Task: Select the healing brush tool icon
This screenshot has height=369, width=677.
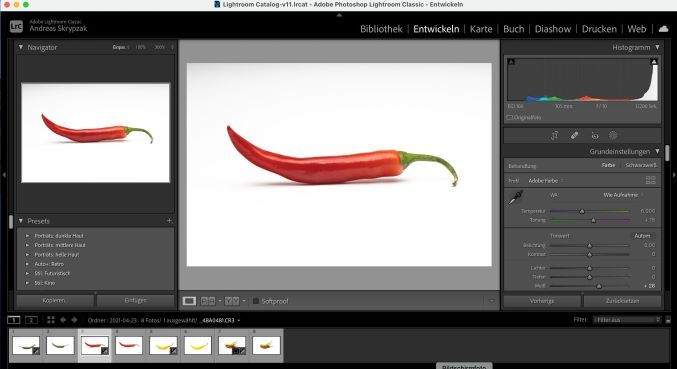Action: coord(574,136)
